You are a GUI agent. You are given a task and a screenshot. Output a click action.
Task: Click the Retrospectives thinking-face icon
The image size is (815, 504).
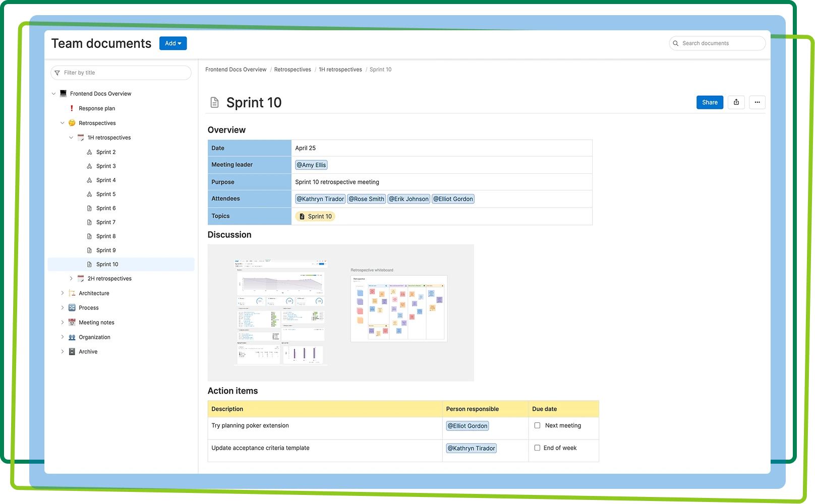pyautogui.click(x=72, y=122)
